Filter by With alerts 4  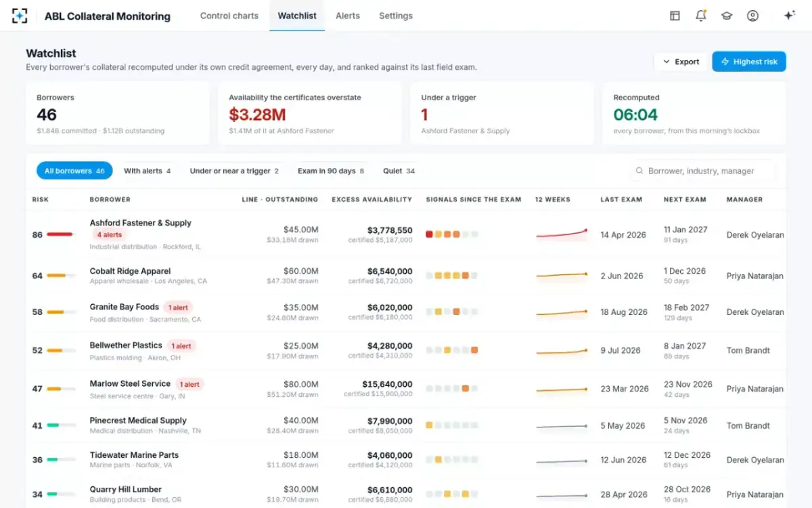[147, 171]
